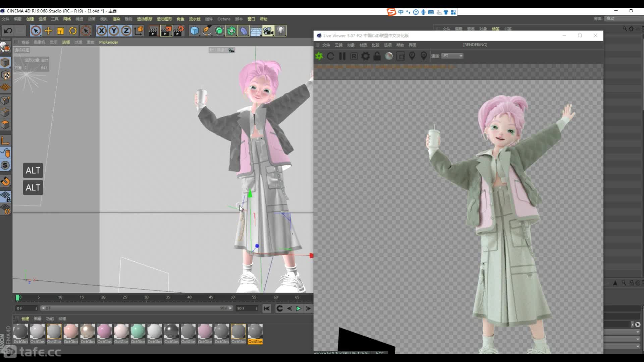644x362 pixels.
Task: Click the 0 F start frame field
Action: coord(26,308)
